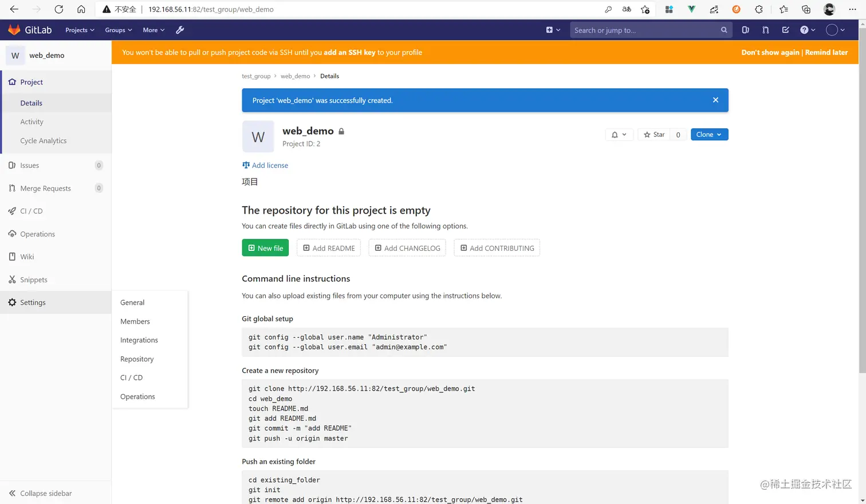The image size is (866, 504).
Task: Open the Help question mark menu
Action: point(808,30)
